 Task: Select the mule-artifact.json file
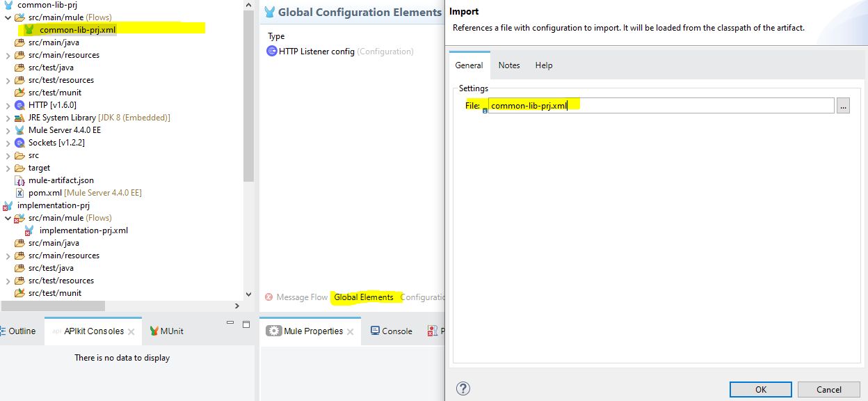(61, 180)
